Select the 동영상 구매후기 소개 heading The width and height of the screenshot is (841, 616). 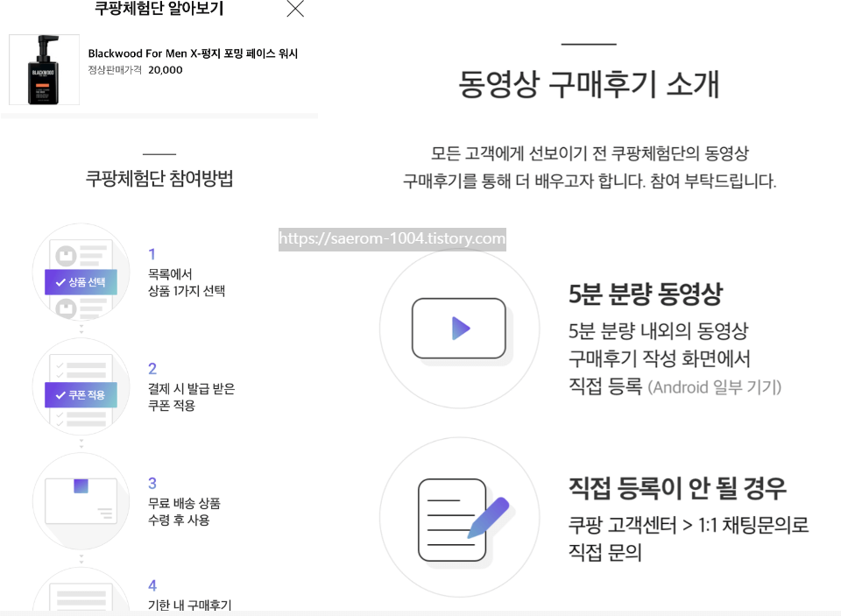[589, 85]
